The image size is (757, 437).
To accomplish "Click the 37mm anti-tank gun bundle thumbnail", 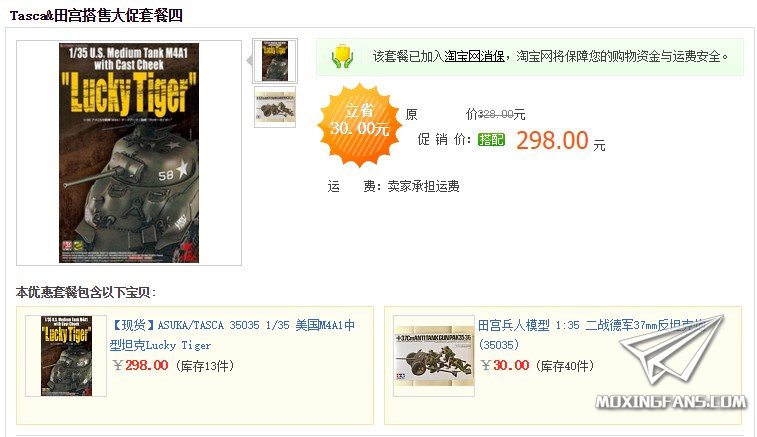I will click(x=434, y=356).
